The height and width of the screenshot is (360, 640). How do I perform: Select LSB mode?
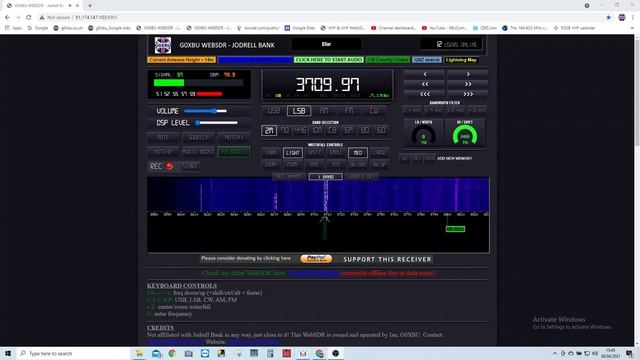coord(299,111)
